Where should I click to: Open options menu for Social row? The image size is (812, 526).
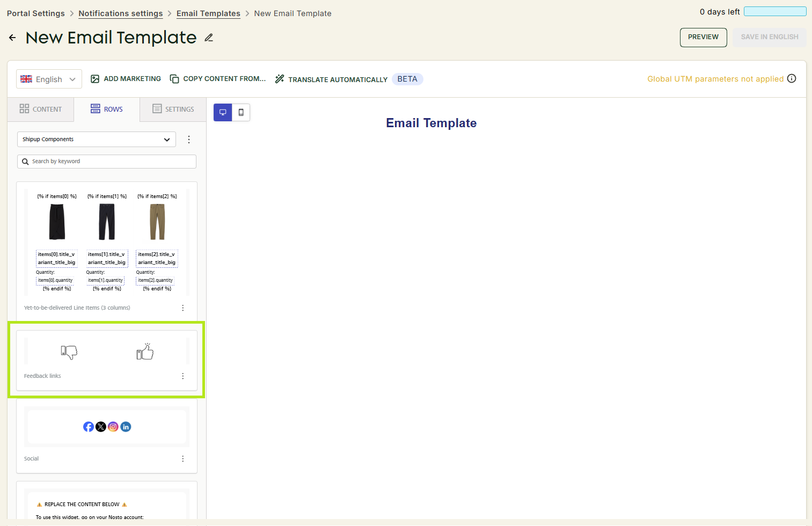[183, 459]
